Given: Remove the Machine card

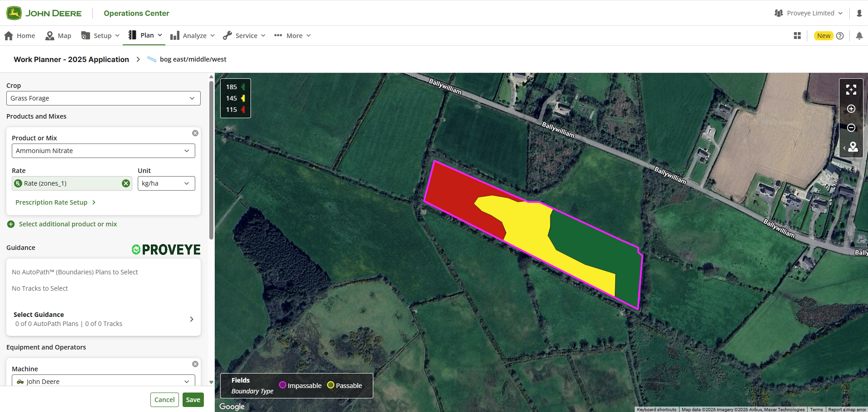Looking at the screenshot, I should tap(195, 364).
